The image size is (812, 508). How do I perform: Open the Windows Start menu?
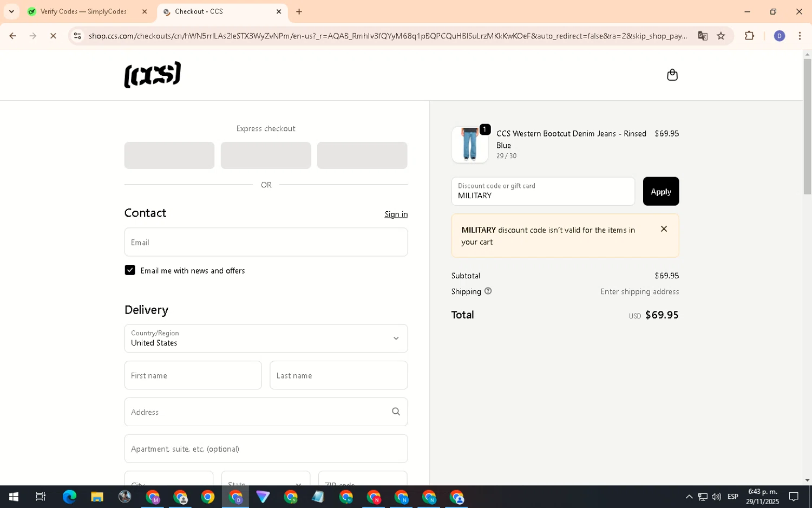pos(14,497)
